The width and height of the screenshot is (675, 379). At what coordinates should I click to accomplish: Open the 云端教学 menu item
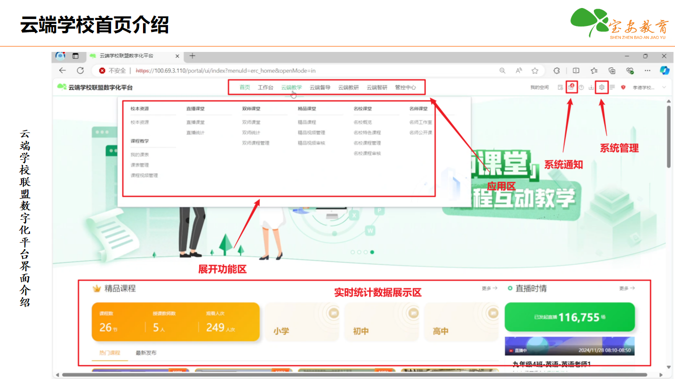point(291,87)
